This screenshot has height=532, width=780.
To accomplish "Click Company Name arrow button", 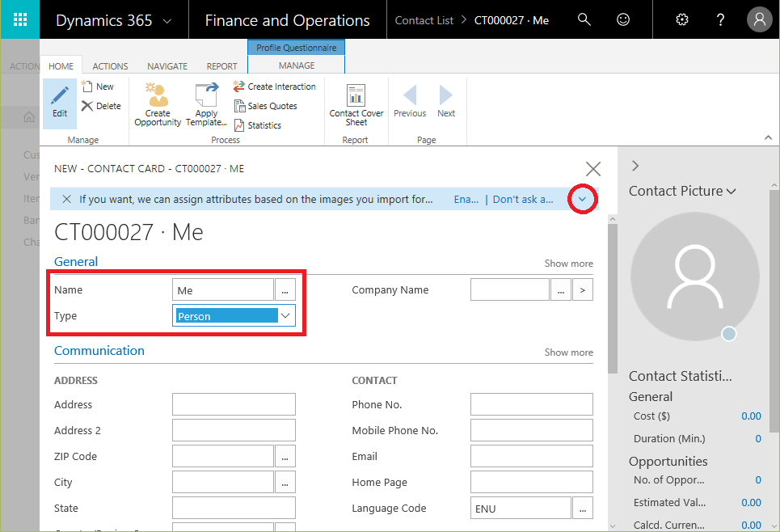I will click(x=583, y=289).
